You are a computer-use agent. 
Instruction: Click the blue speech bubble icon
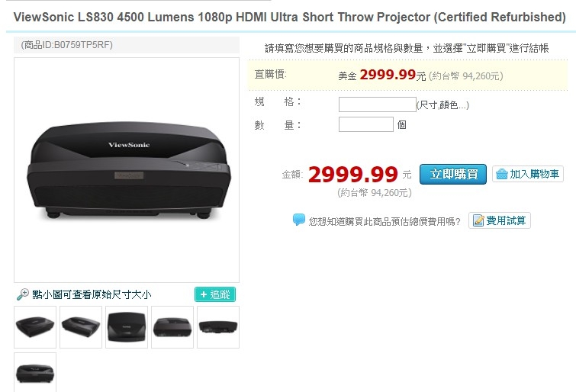(x=298, y=220)
